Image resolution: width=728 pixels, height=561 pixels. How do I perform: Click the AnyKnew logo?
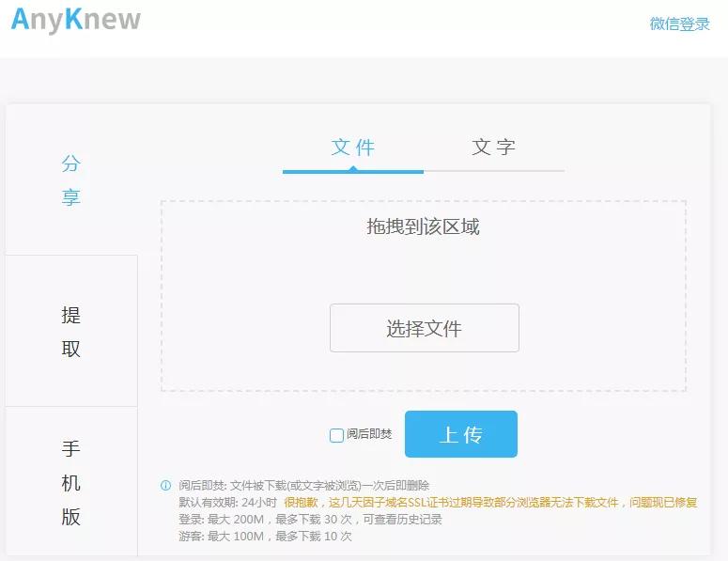coord(76,20)
